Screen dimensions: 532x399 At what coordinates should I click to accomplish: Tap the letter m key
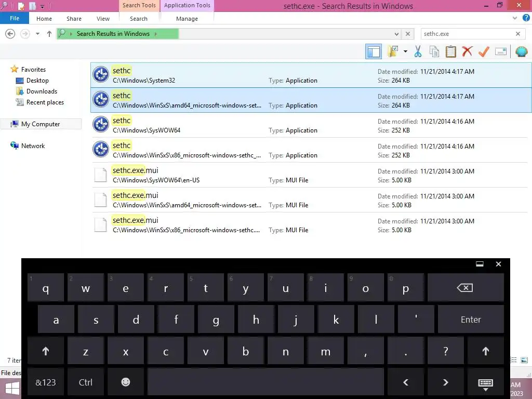coord(325,351)
